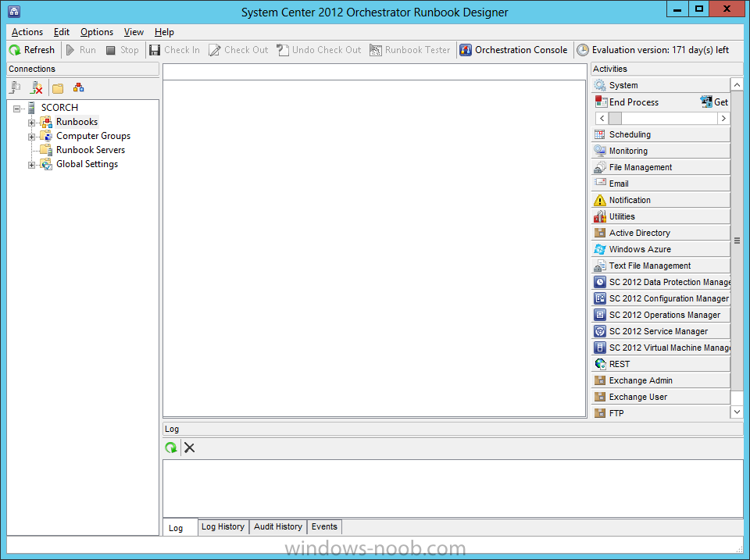Click the Activities panel scroll down arrow
This screenshot has width=750, height=560.
737,412
